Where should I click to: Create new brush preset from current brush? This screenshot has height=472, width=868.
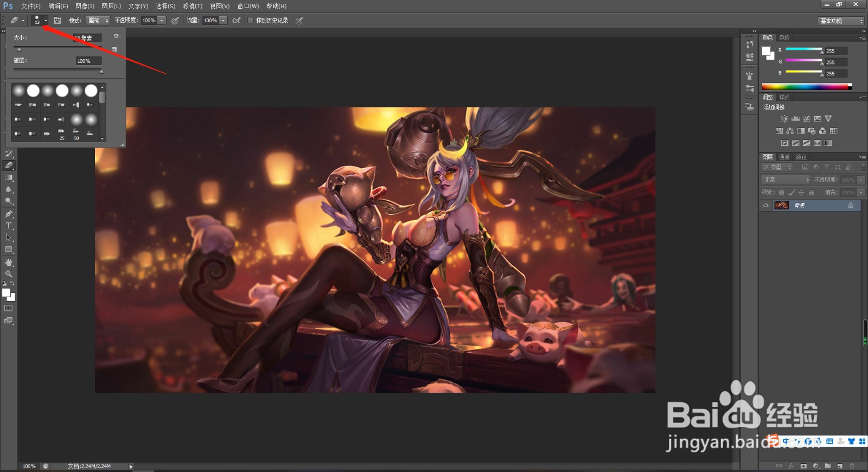pos(114,49)
